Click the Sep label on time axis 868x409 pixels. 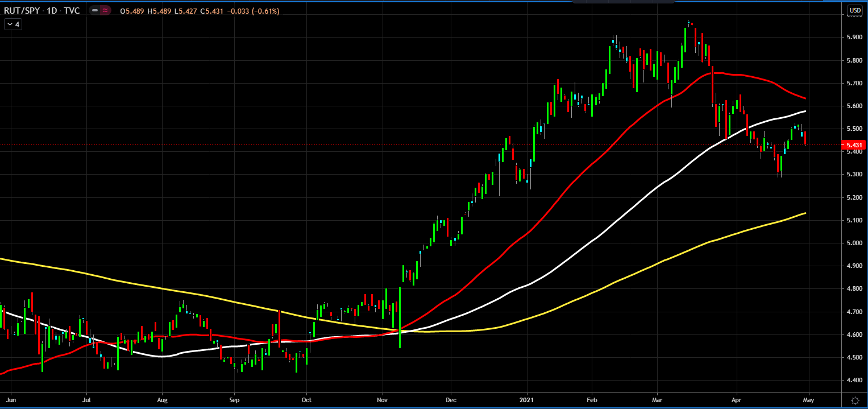[234, 400]
